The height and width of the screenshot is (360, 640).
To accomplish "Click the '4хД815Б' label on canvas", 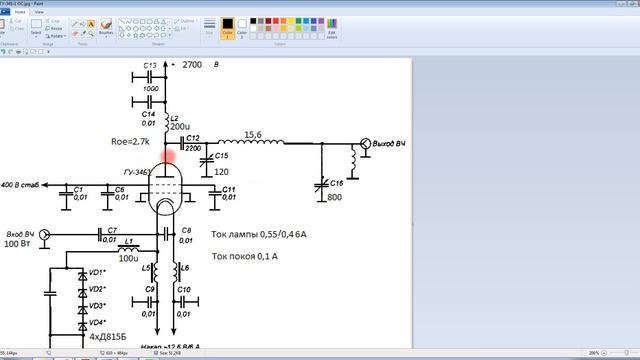I will 108,337.
